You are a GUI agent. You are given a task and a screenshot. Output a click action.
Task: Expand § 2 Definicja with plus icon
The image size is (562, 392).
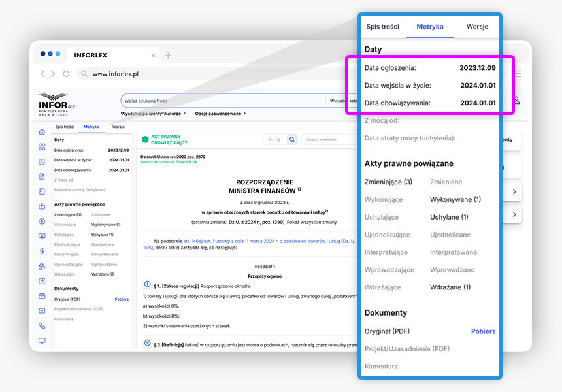tap(147, 344)
